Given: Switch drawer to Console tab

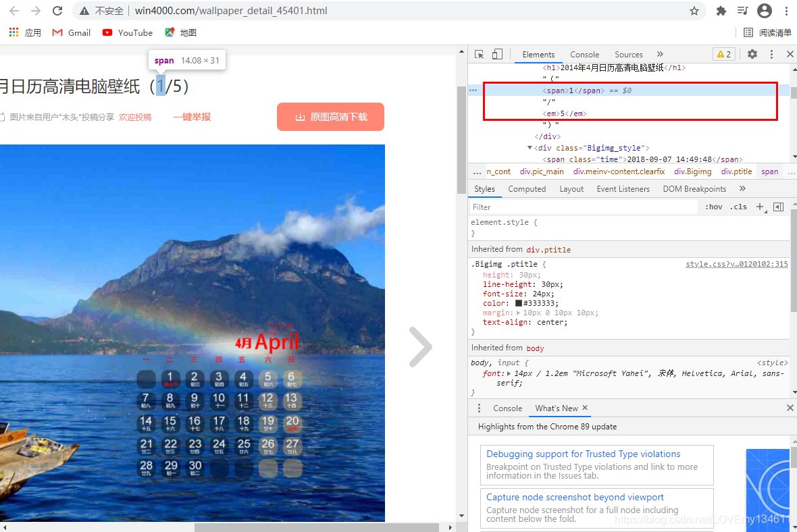Looking at the screenshot, I should (x=507, y=408).
